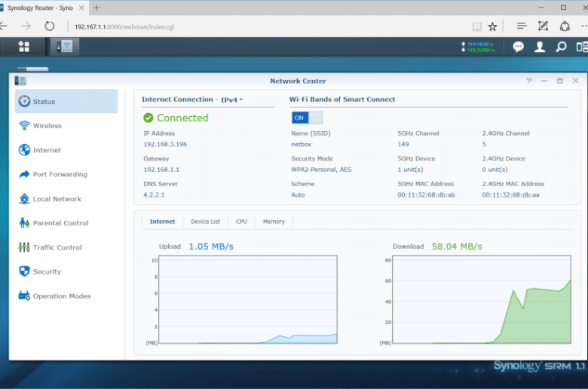Add page to favorites star
The image size is (588, 389).
(x=492, y=26)
